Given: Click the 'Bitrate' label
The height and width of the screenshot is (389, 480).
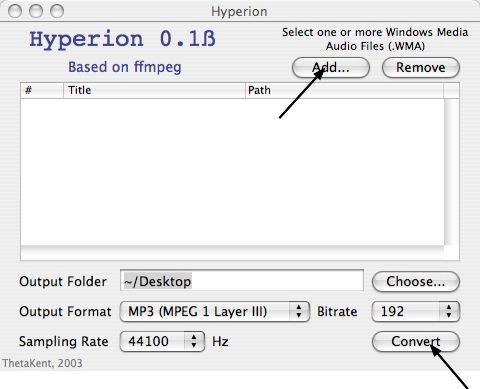Looking at the screenshot, I should point(337,312).
